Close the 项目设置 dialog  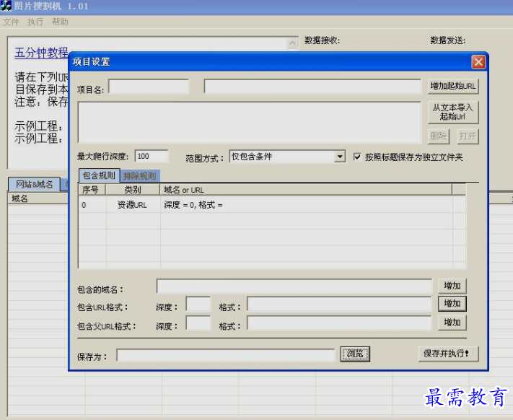point(478,61)
